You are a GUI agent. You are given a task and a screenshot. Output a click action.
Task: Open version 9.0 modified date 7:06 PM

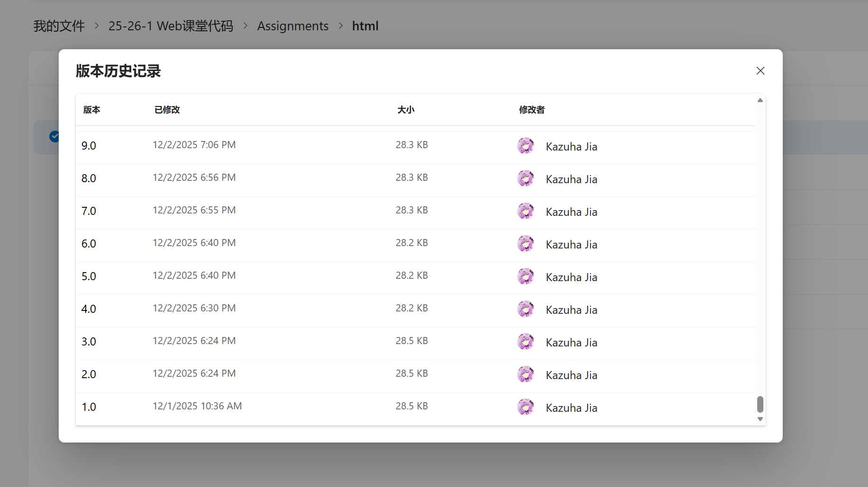click(194, 145)
